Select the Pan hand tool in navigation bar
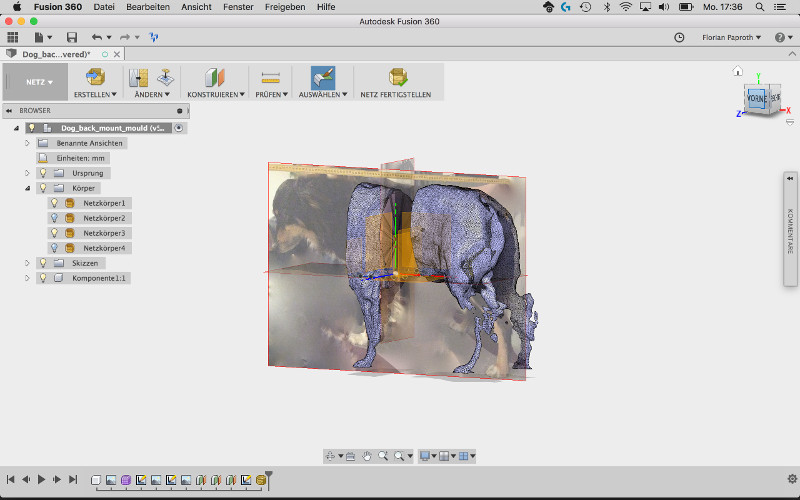Screen dimensions: 800x500 [367, 456]
